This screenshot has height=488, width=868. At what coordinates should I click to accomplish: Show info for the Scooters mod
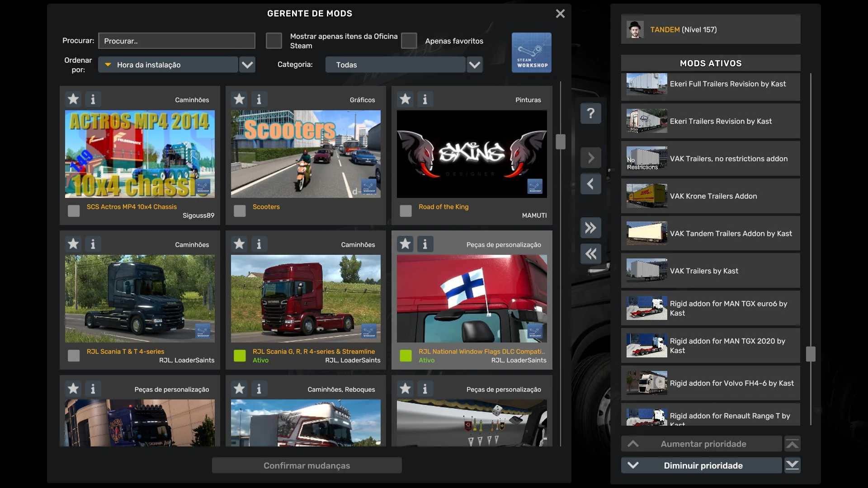point(259,99)
